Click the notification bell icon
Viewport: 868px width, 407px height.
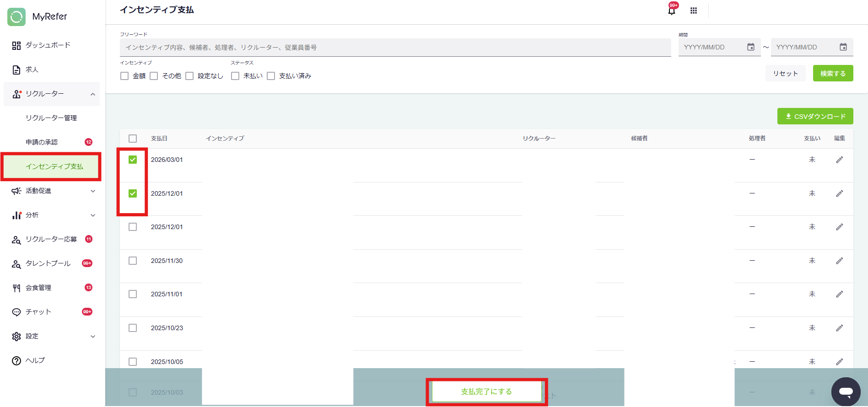(x=672, y=11)
